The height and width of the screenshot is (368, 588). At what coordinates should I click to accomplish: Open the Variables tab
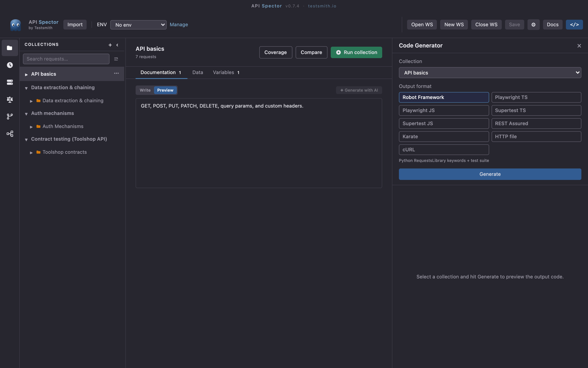point(226,72)
